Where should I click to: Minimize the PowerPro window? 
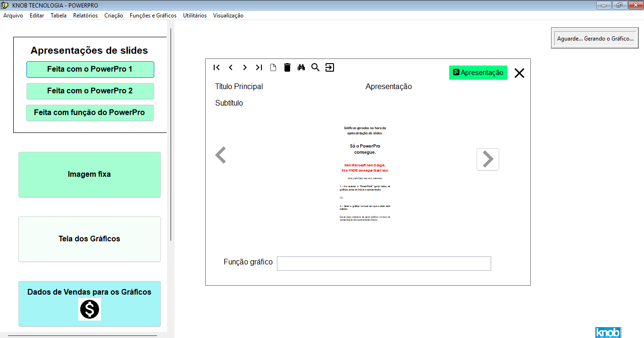pos(603,5)
